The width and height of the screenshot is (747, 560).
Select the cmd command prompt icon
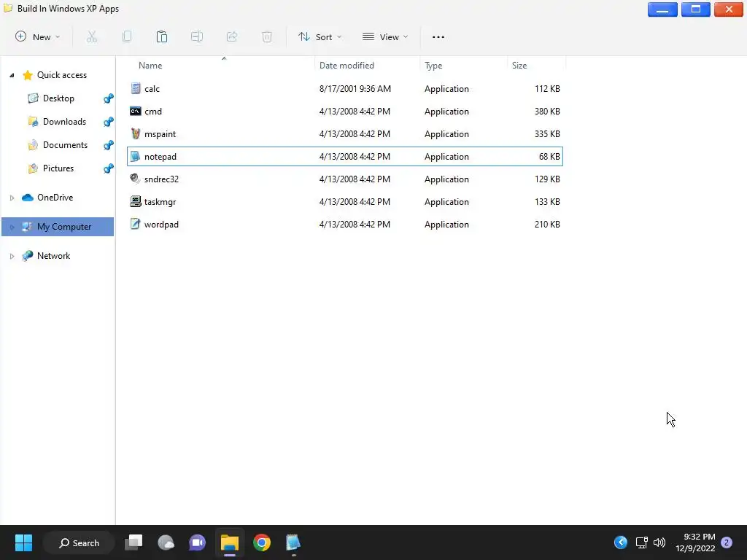pos(135,111)
